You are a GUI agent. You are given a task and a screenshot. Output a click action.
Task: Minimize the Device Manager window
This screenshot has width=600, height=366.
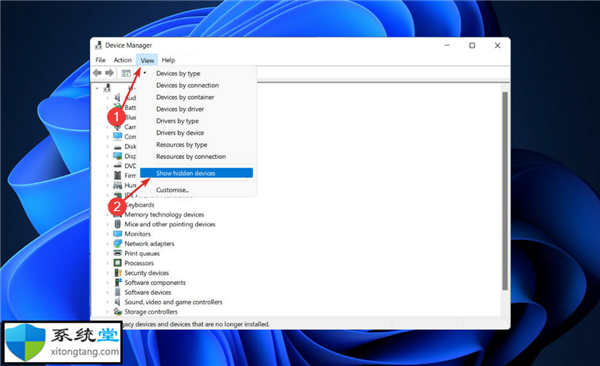pos(447,45)
